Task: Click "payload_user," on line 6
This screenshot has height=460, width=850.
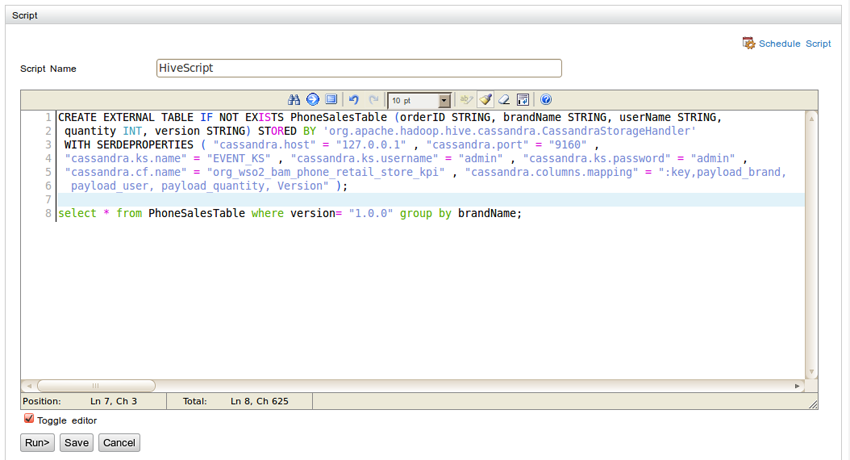Action: tap(113, 186)
